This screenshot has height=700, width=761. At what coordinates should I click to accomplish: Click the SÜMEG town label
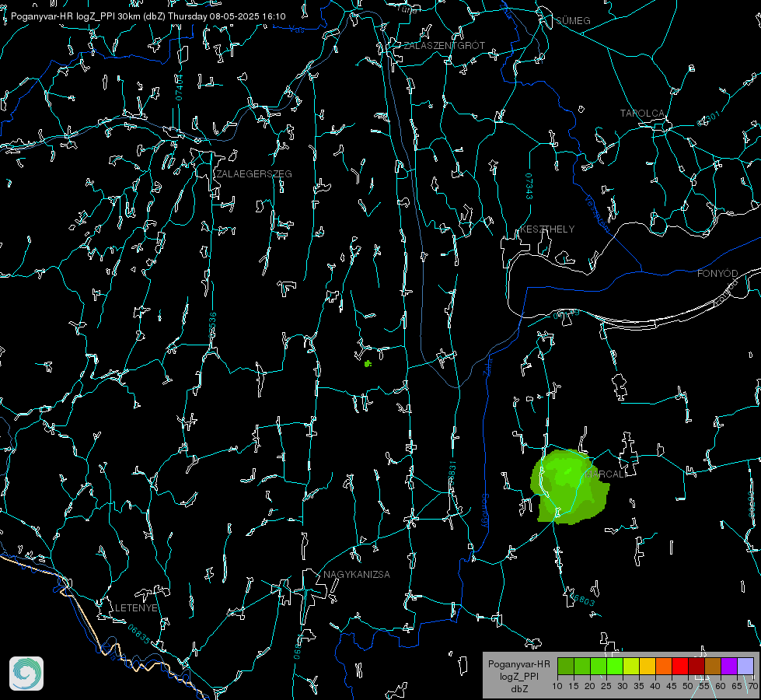[573, 20]
